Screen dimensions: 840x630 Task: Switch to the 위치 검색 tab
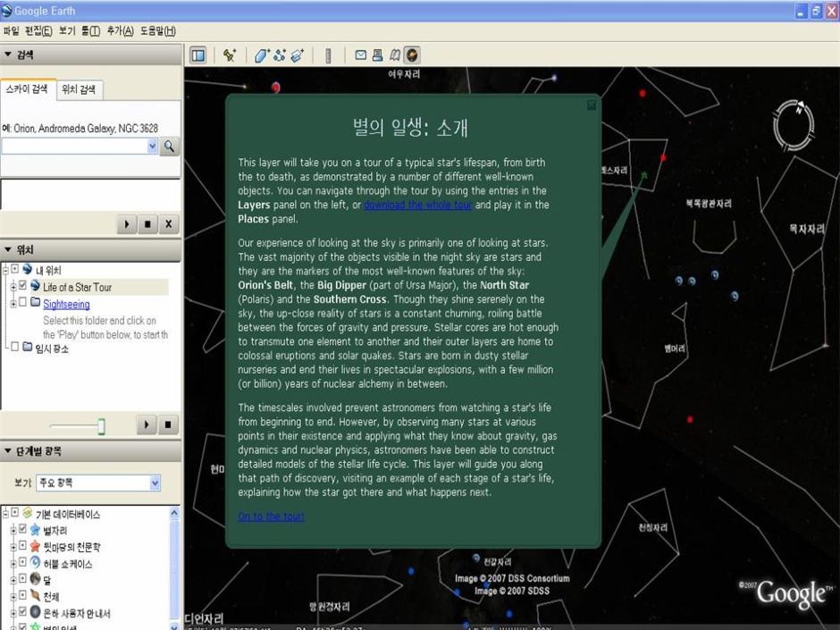79,89
